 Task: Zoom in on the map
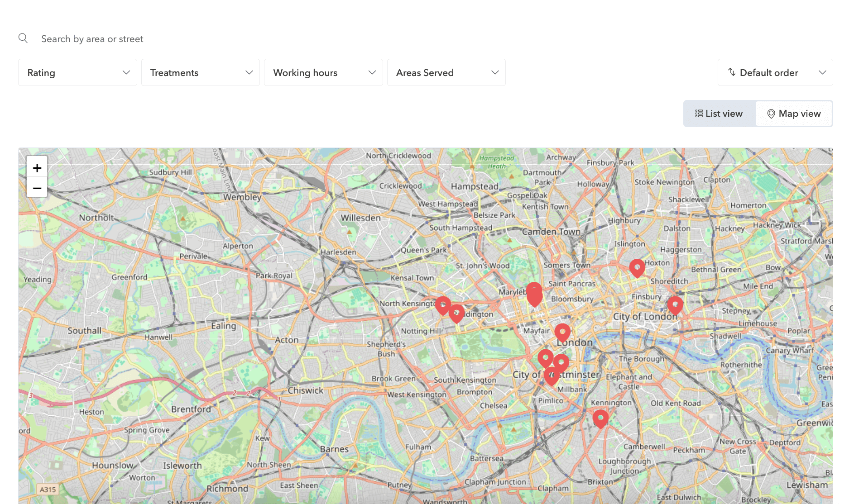37,168
